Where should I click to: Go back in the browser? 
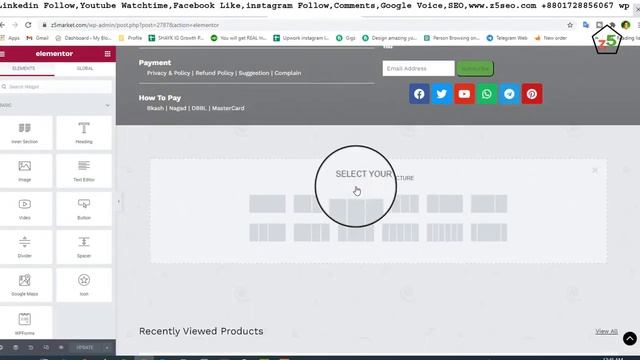click(2, 25)
